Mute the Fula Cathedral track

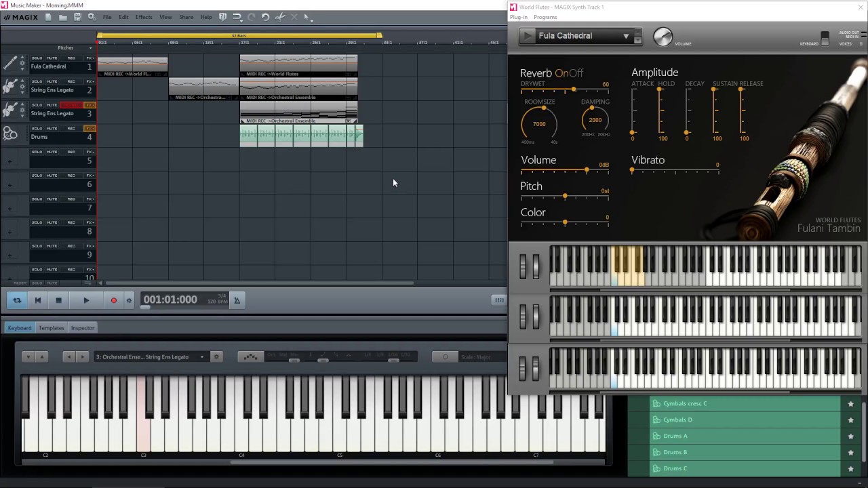(x=52, y=58)
